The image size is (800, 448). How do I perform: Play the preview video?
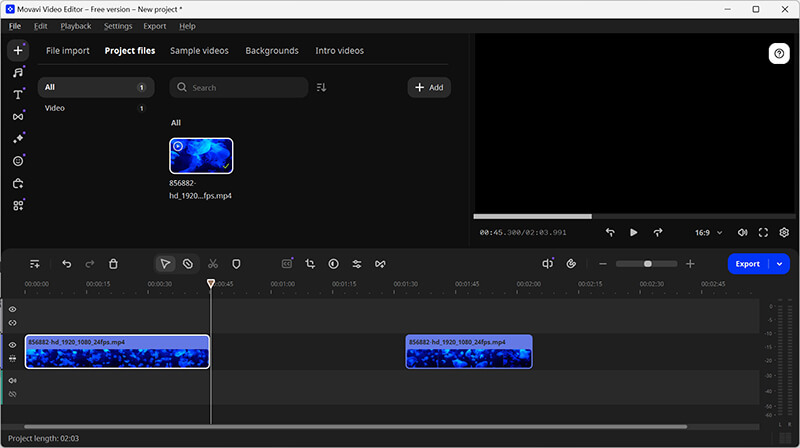pos(634,232)
